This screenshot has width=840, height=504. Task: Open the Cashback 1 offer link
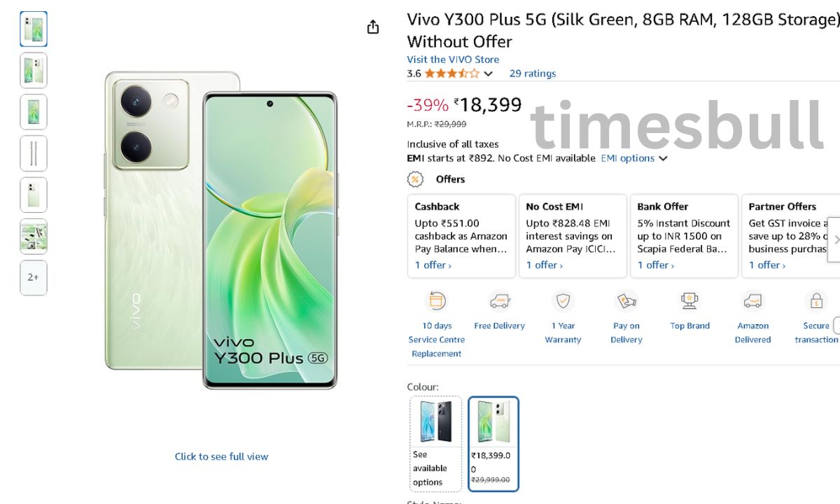pos(433,265)
